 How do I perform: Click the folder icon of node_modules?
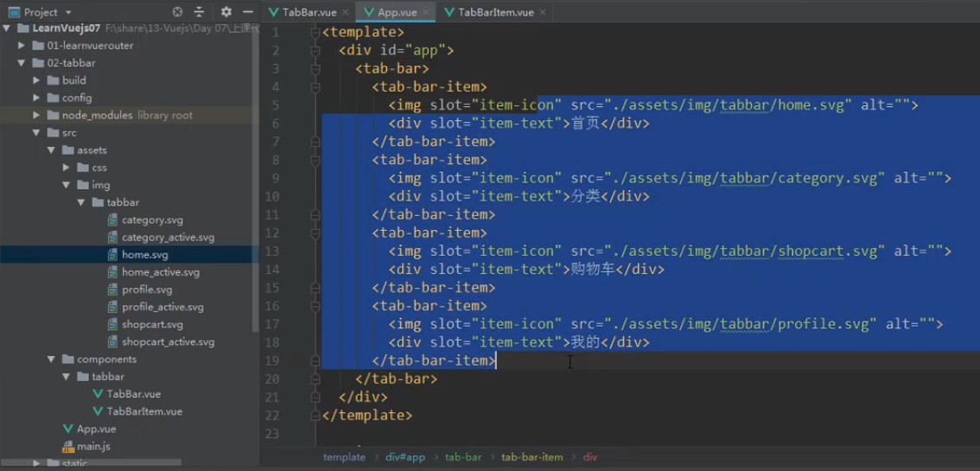pos(53,116)
